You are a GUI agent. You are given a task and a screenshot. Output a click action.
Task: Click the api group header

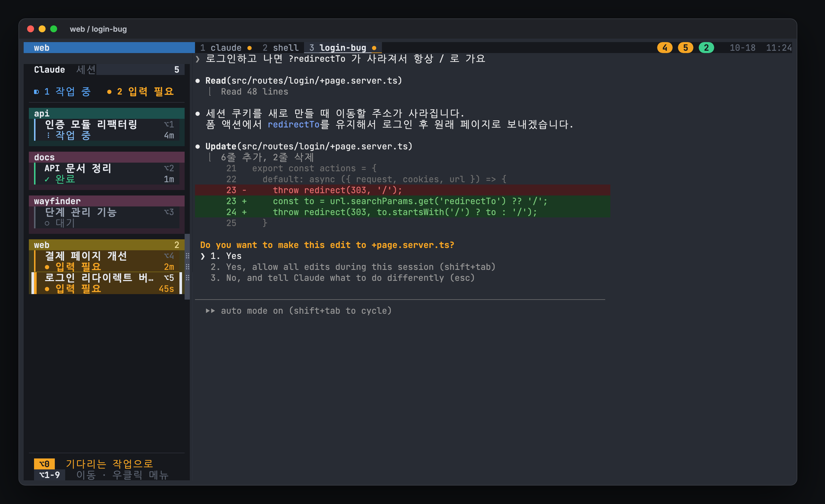[106, 113]
